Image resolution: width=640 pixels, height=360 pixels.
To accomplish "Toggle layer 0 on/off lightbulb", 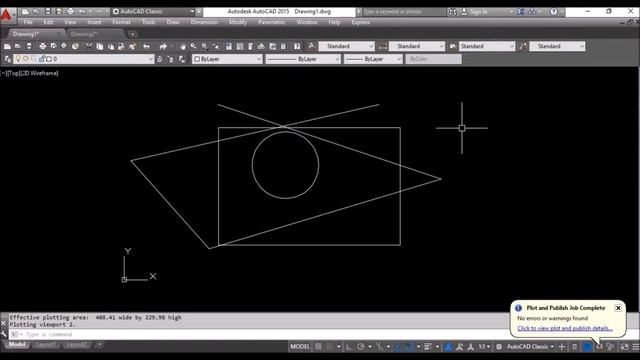I will click(18, 59).
